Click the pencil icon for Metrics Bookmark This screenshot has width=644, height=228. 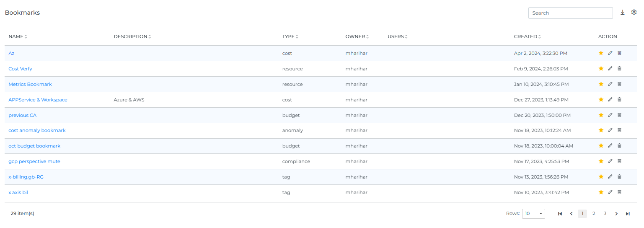tap(610, 84)
